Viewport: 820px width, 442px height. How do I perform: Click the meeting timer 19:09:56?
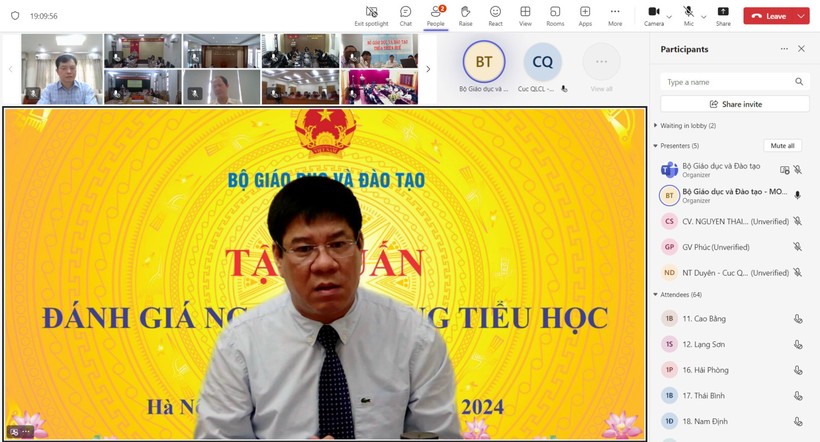pyautogui.click(x=44, y=16)
